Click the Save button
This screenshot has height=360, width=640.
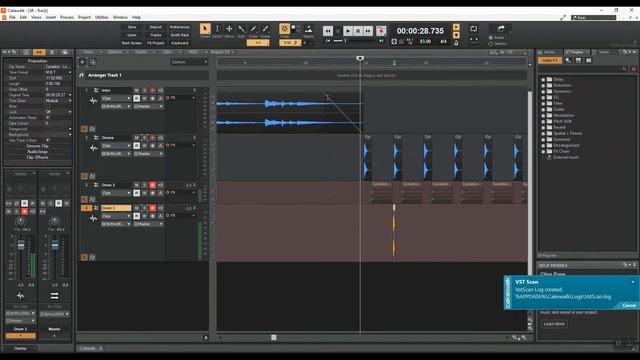pos(132,27)
